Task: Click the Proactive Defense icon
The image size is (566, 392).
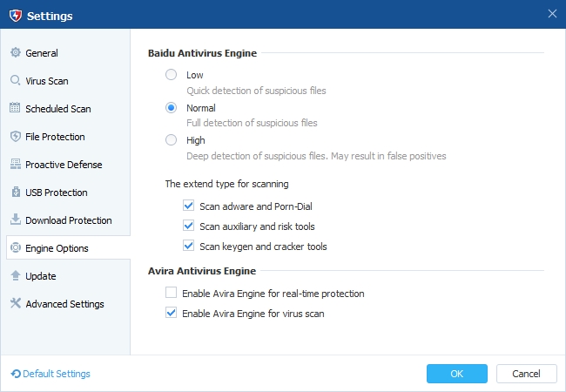Action: 15,165
